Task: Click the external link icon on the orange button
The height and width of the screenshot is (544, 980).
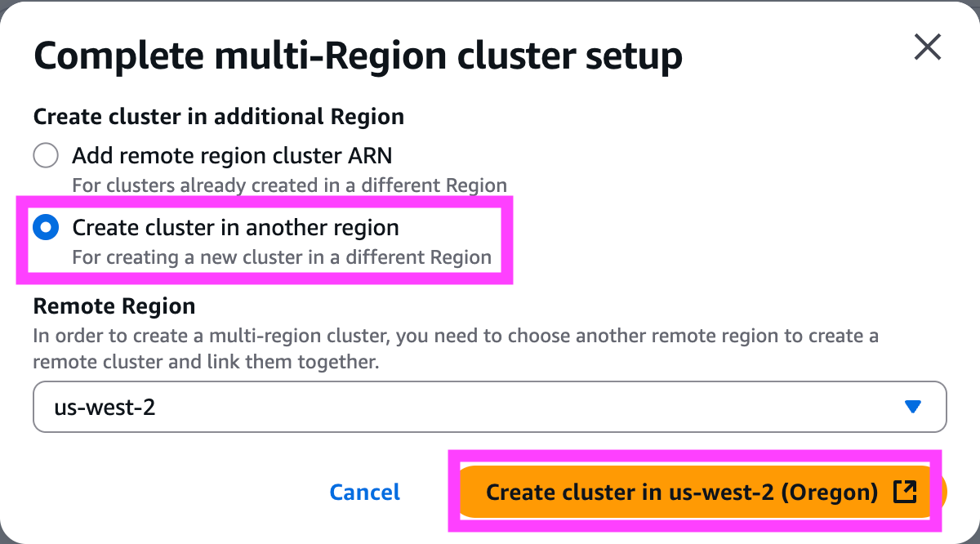Action: (905, 492)
